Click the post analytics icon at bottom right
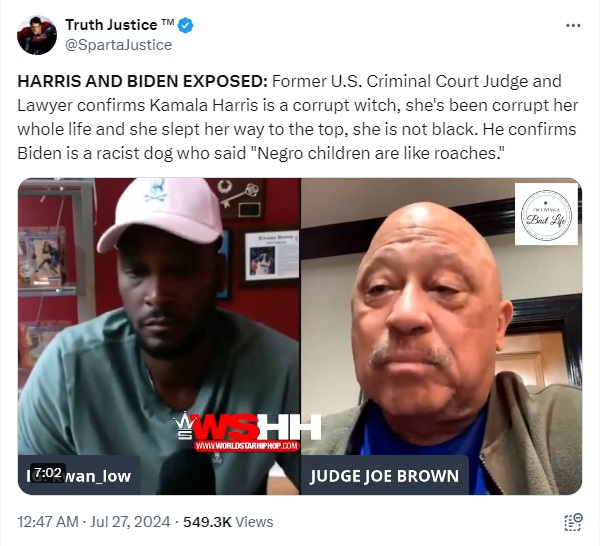601x546 pixels. [x=573, y=522]
